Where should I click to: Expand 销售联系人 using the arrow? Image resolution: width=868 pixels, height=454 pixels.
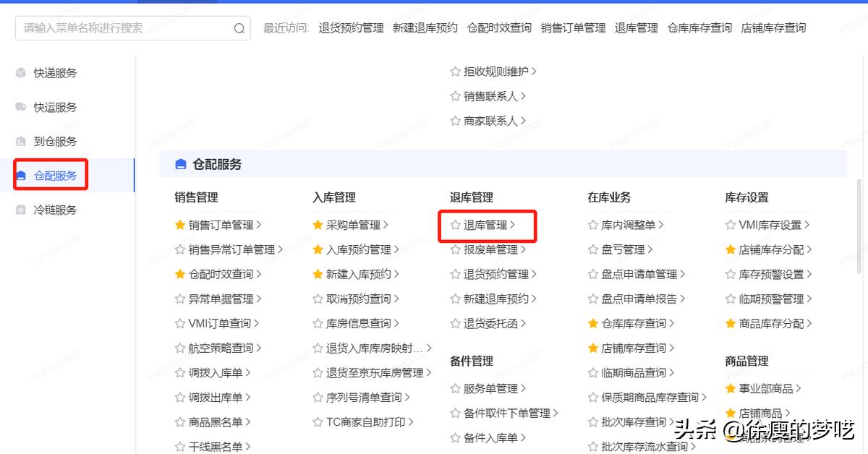[x=523, y=96]
